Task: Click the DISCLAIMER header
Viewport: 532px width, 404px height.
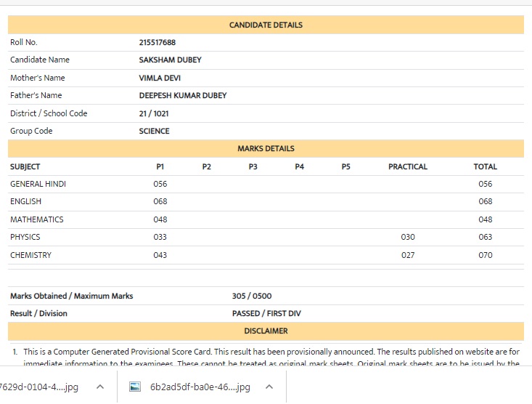Action: [x=266, y=331]
